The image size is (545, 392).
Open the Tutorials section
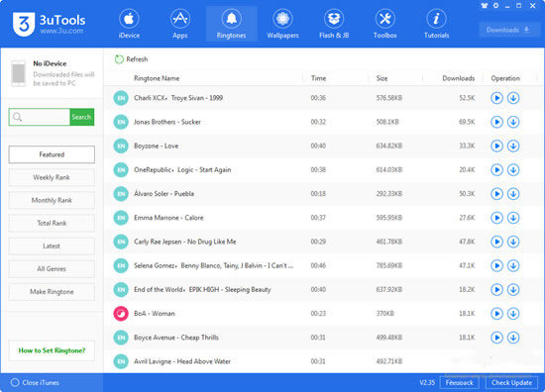(x=437, y=25)
